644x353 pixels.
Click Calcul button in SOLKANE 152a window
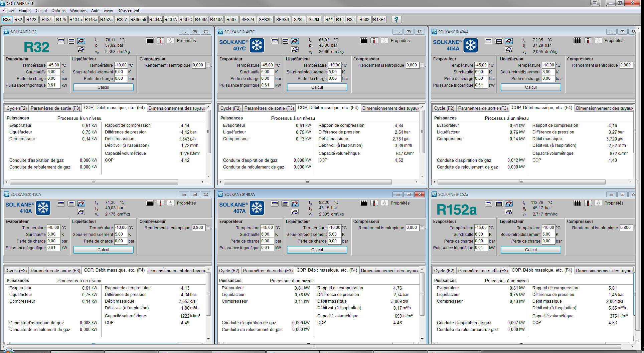(531, 250)
